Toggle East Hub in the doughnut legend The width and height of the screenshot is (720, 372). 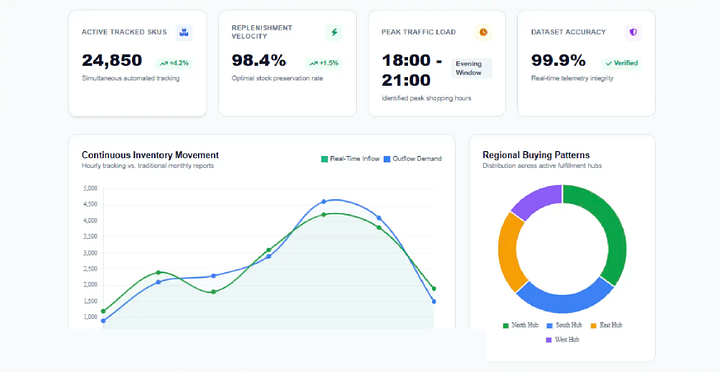point(607,325)
